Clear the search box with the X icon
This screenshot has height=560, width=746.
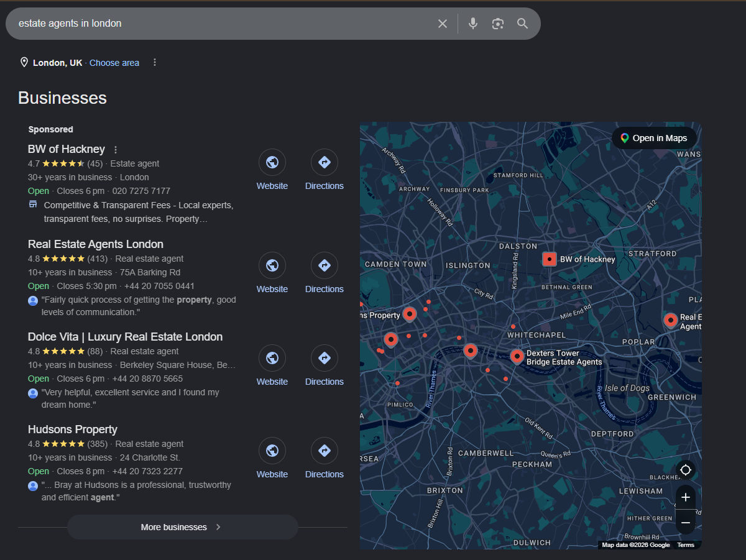point(443,24)
